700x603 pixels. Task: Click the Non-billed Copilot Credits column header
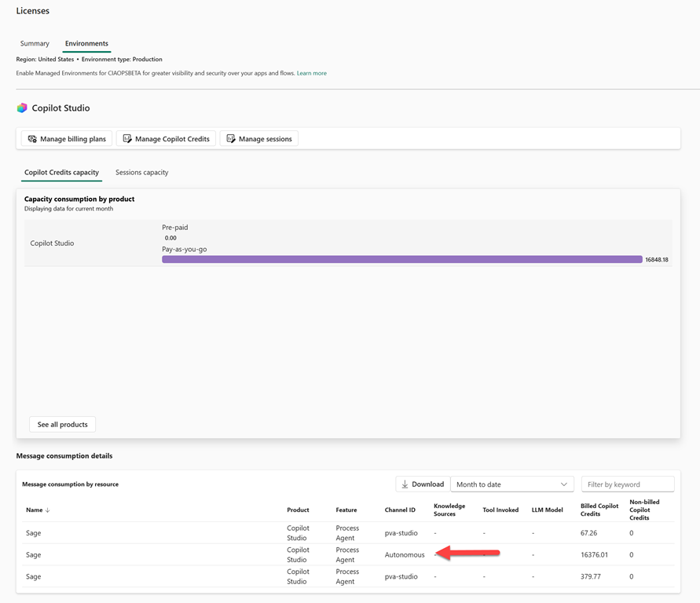point(644,510)
